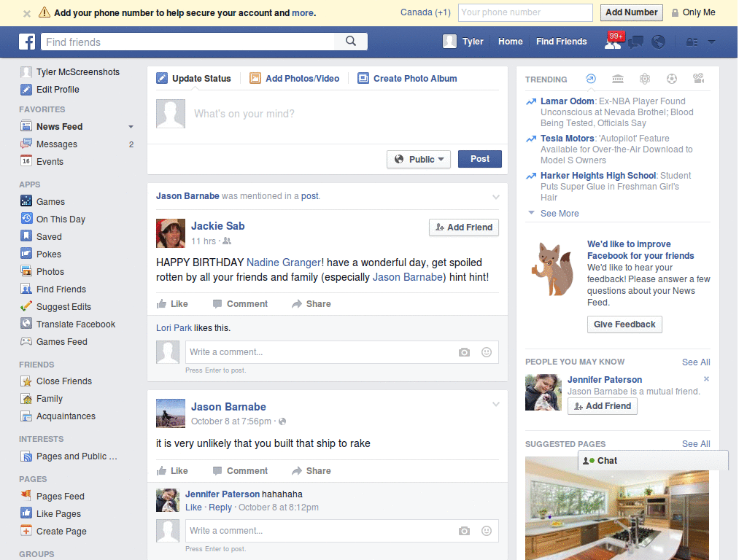Go to Home in top navigation

coord(510,42)
